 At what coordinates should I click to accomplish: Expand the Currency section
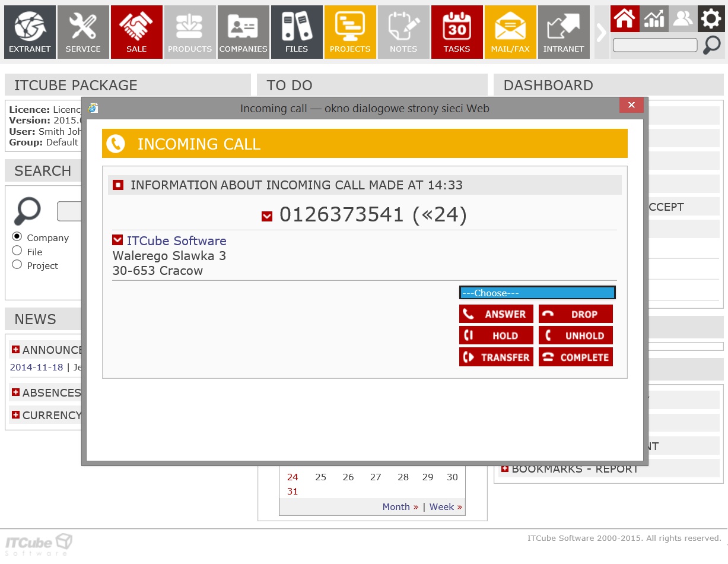15,414
